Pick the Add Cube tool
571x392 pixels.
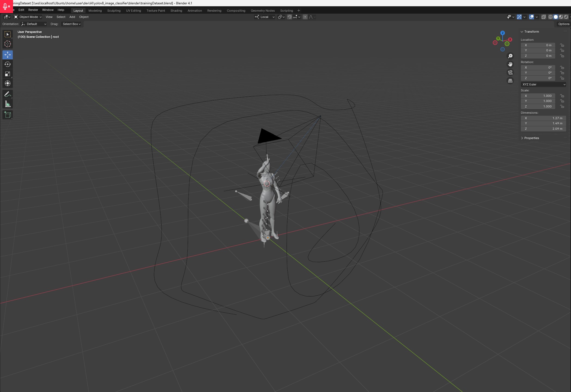tap(8, 115)
